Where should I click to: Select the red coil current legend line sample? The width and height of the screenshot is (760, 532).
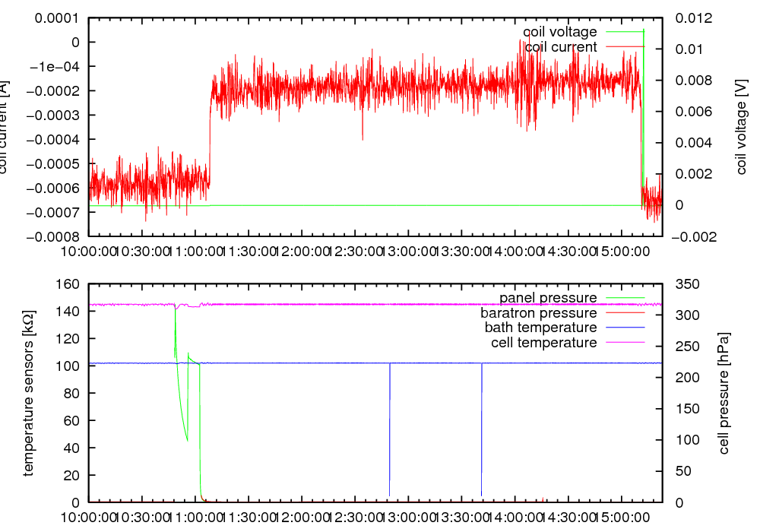623,47
